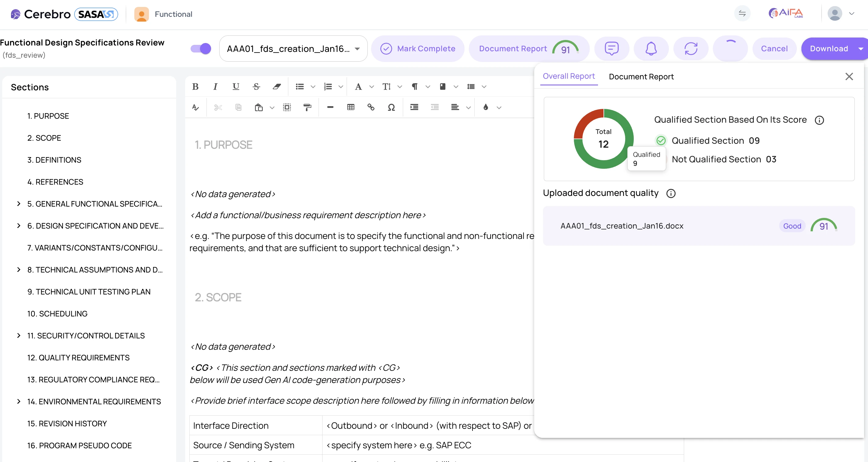Expand section 11 SECURITY/CONTROL DETAILS
Viewport: 868px width, 462px height.
point(19,335)
